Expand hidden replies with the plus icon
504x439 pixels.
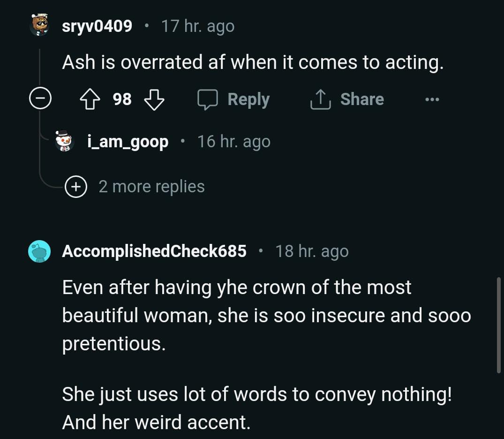coord(76,187)
